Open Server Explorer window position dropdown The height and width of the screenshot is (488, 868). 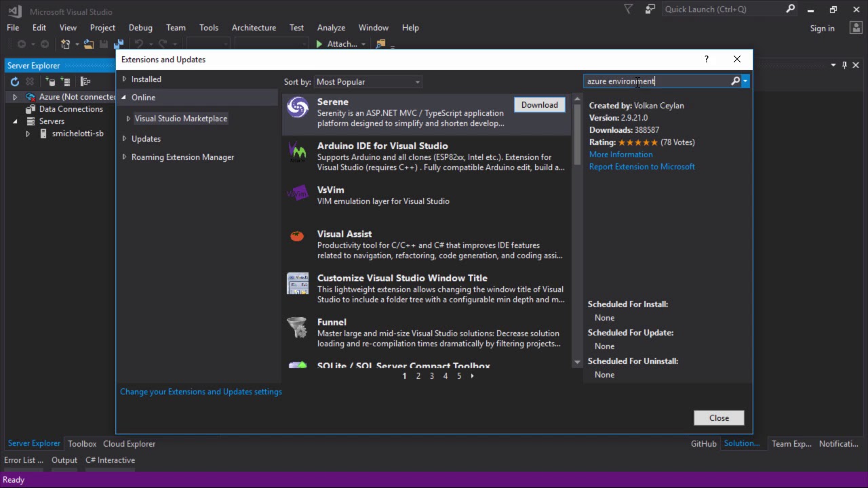pyautogui.click(x=833, y=65)
